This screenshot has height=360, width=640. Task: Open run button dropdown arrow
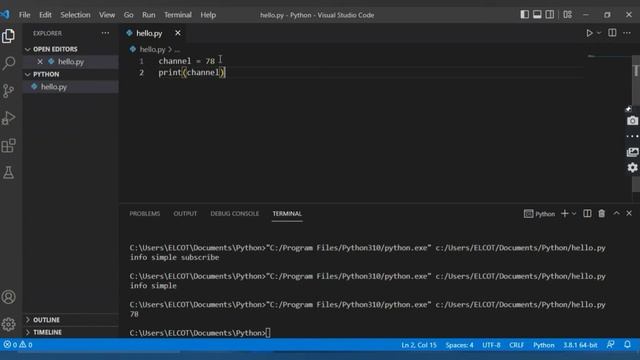599,33
